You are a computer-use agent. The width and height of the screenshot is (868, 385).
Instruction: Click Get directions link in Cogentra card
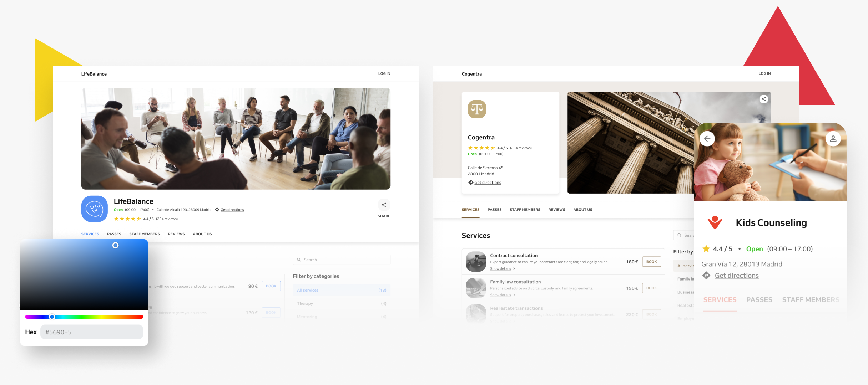(488, 183)
